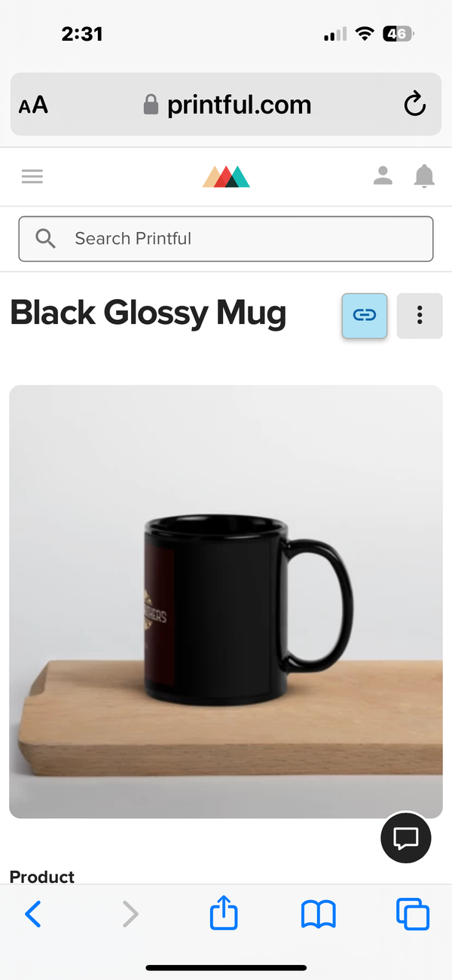Screen dimensions: 452x980
Task: Tap the lock icon beside the URL
Action: click(x=151, y=104)
